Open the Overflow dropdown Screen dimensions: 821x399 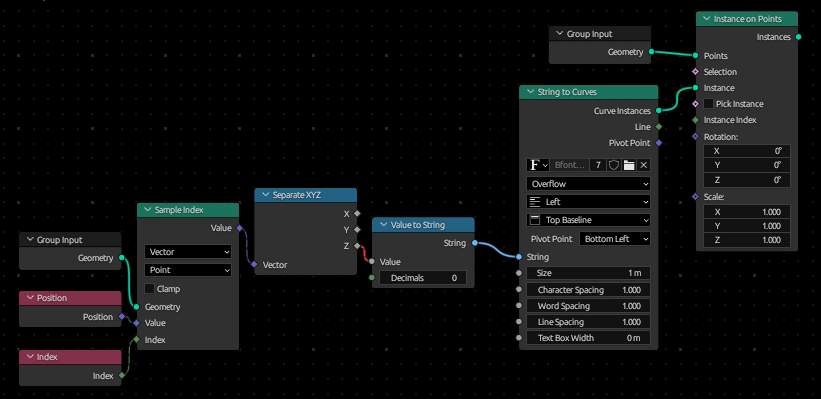pyautogui.click(x=589, y=184)
